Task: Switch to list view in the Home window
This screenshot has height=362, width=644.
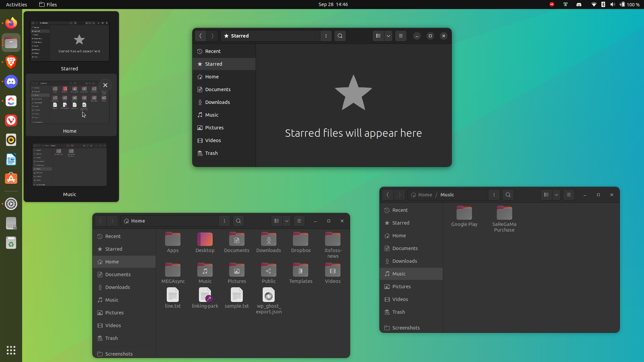Action: point(277,221)
